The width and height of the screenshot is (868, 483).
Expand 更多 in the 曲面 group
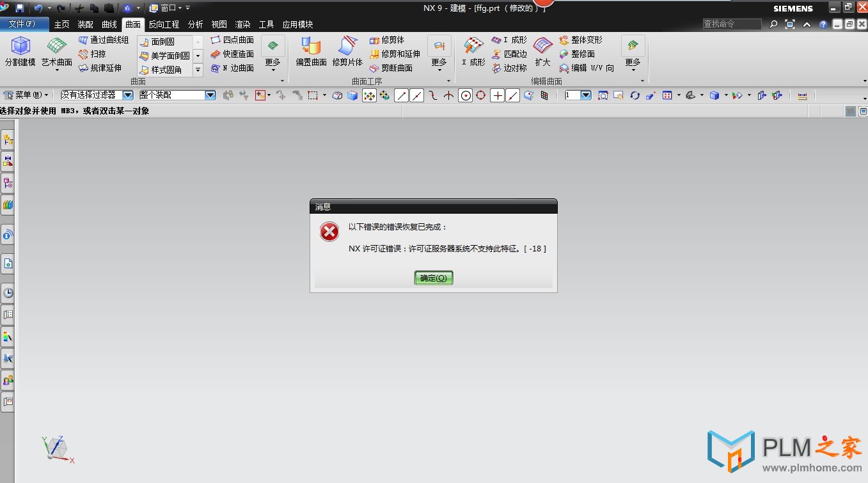(273, 54)
